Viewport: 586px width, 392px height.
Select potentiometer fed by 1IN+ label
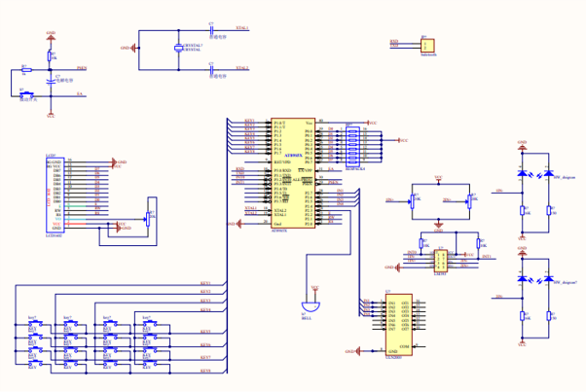click(412, 200)
